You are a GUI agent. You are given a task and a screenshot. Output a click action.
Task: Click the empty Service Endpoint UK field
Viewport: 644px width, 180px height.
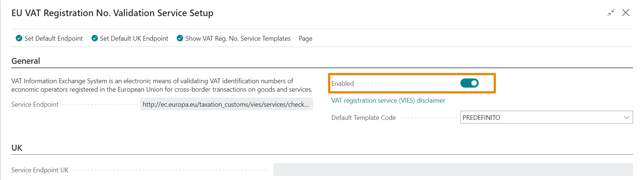pos(453,170)
